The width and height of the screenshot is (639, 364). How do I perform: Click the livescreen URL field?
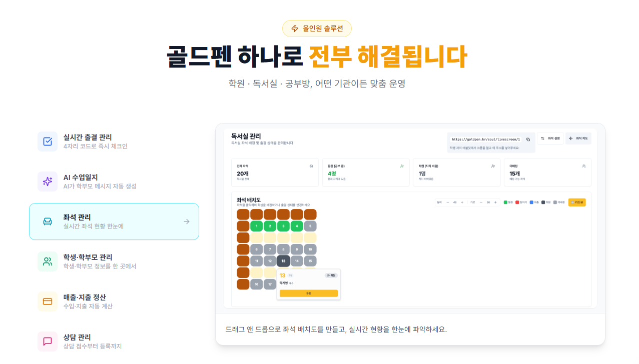tap(485, 139)
